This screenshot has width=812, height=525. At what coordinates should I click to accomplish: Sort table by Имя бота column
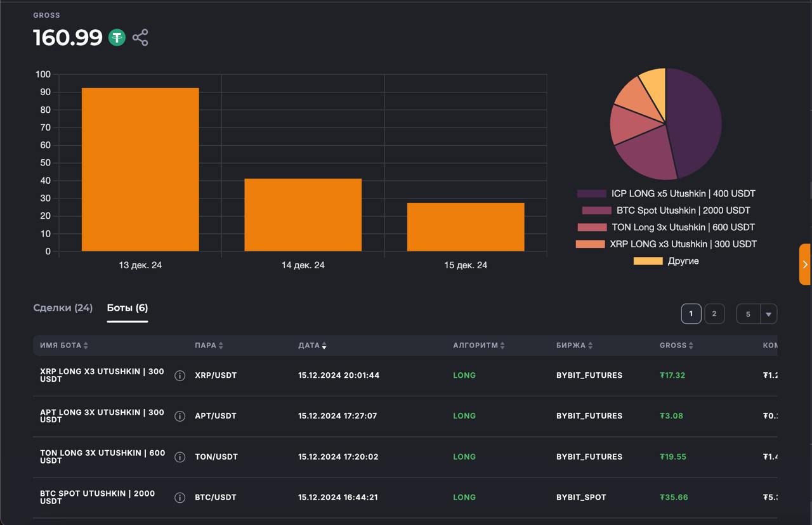point(64,346)
